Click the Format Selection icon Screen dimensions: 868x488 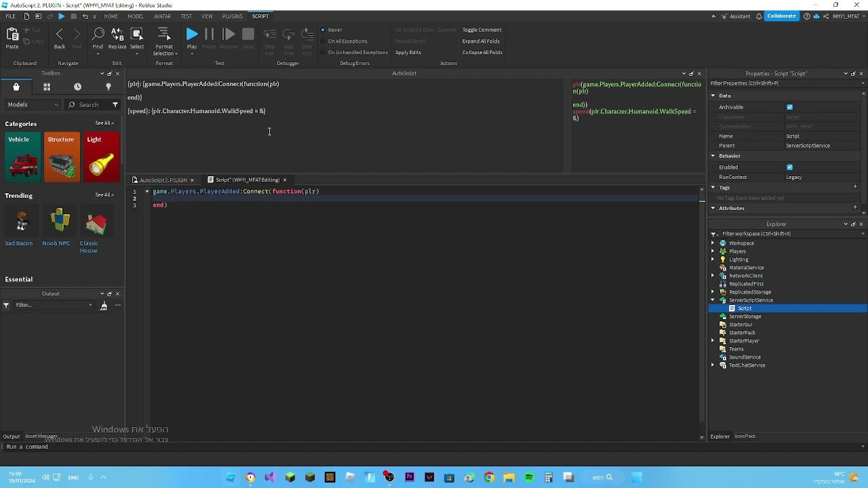(x=164, y=35)
